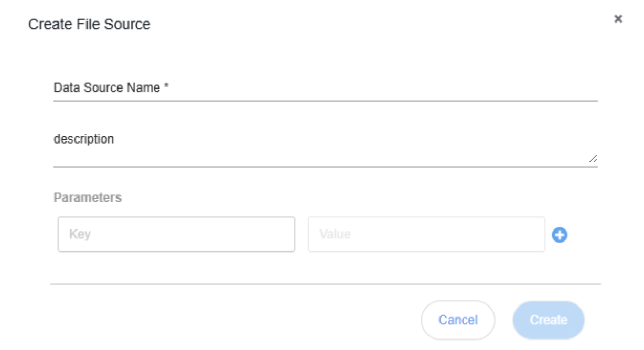The height and width of the screenshot is (350, 644).
Task: Click the Value parameter input box
Action: (426, 234)
